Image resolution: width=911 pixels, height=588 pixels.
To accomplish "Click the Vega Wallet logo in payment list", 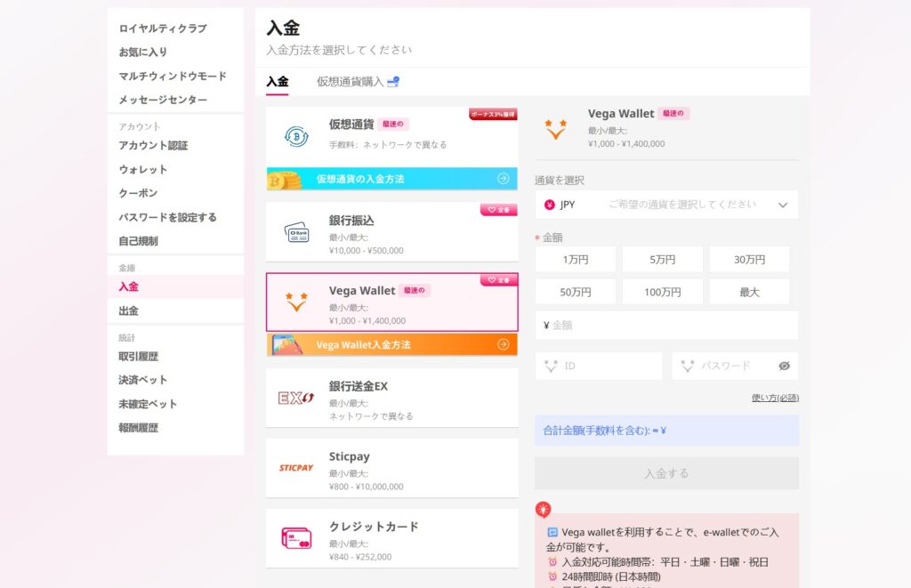I will point(296,302).
